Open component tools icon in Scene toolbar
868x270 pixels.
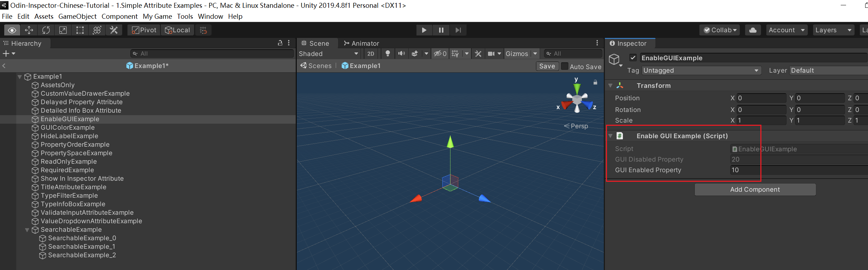[478, 54]
